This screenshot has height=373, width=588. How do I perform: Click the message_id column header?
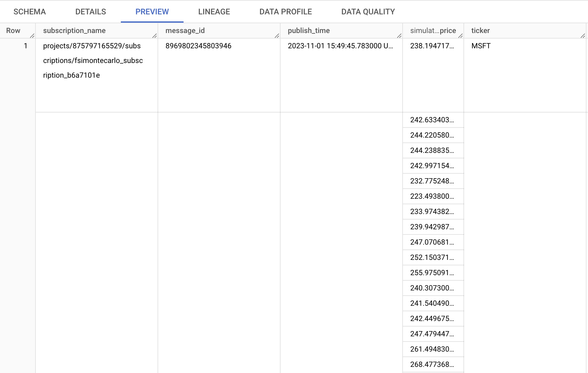point(185,31)
